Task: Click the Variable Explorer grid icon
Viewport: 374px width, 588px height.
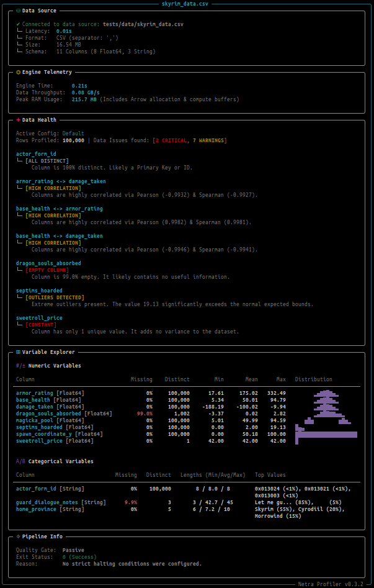Action: click(19, 352)
